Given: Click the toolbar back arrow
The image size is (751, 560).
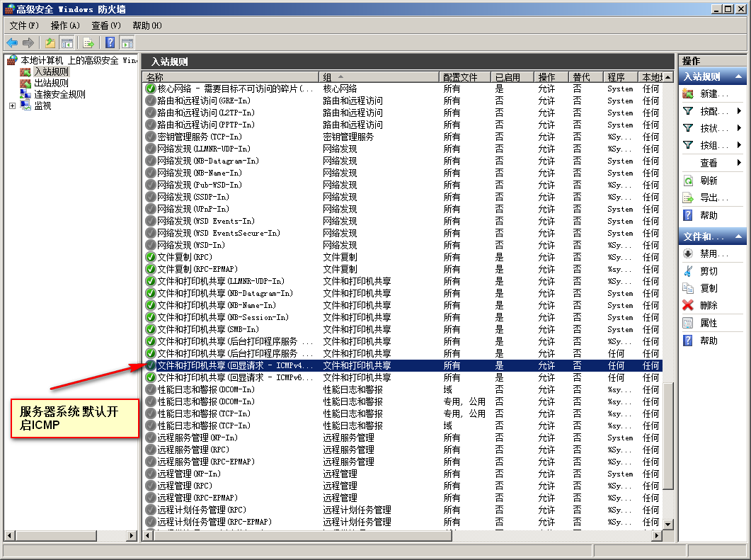Looking at the screenshot, I should pos(12,42).
